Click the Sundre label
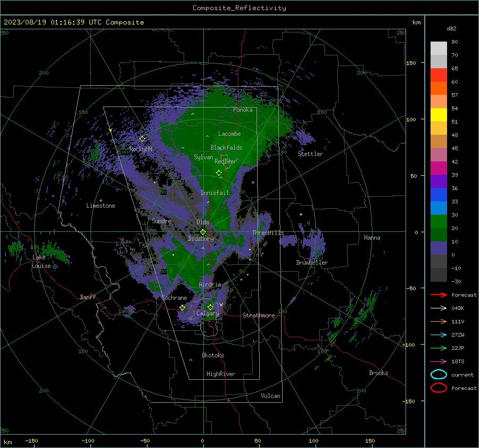Screen dimensions: 479x448 tap(161, 221)
